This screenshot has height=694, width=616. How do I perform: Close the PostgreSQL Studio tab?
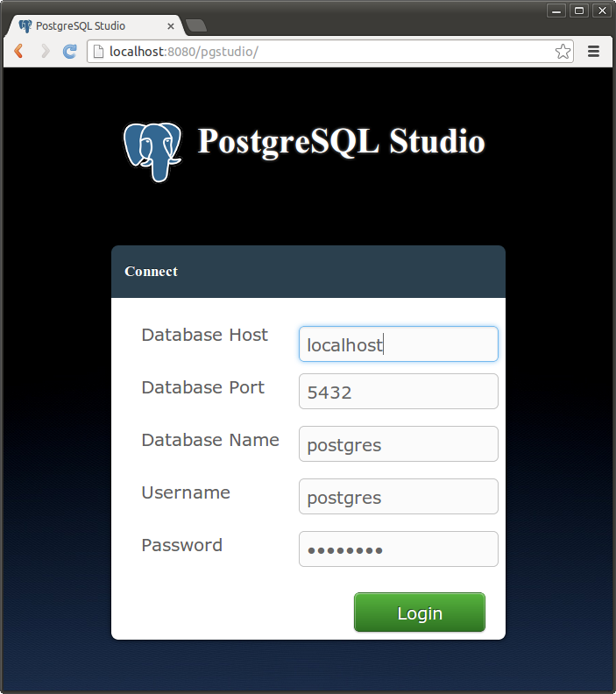[x=170, y=26]
